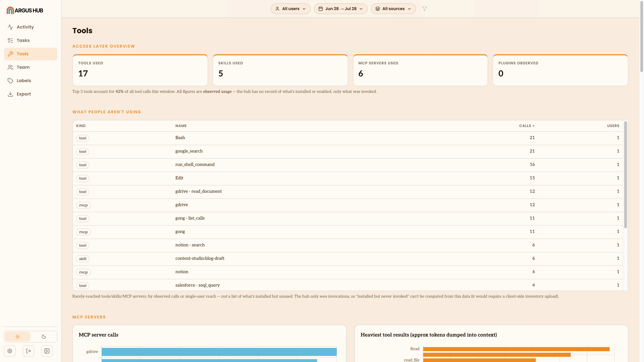644x362 pixels.
Task: Select the MCP Servers Used card
Action: 420,70
